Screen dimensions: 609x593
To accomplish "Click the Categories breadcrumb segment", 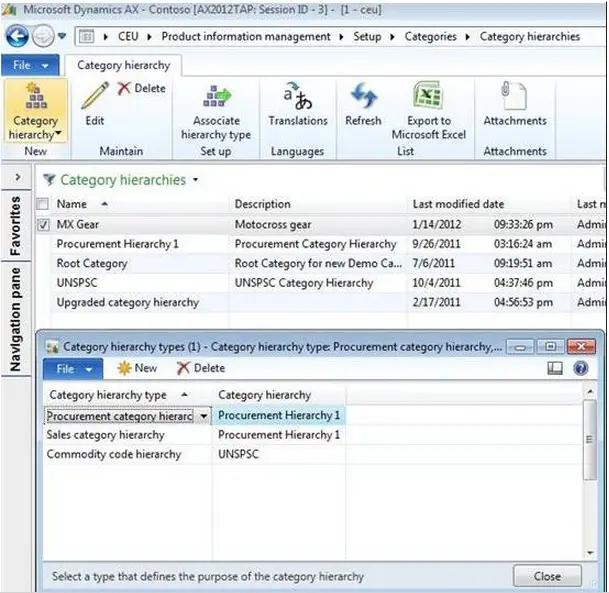I will tap(430, 37).
